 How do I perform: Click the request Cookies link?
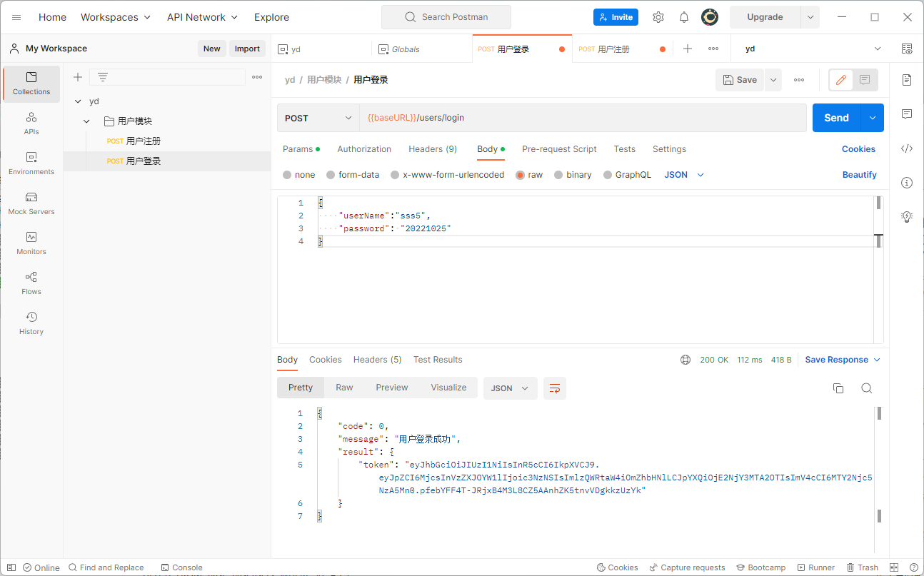[858, 149]
